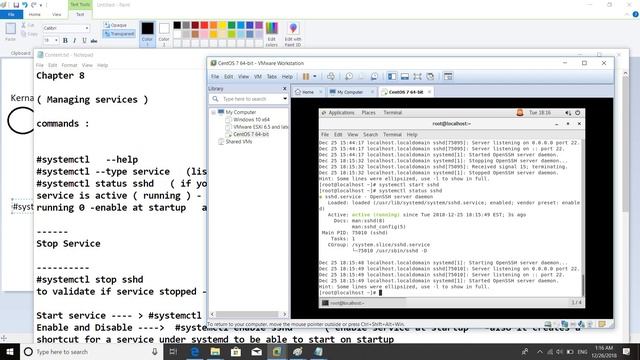Pick the red color in Paint palette
Screen dimensions: 640x360
[x=204, y=25]
